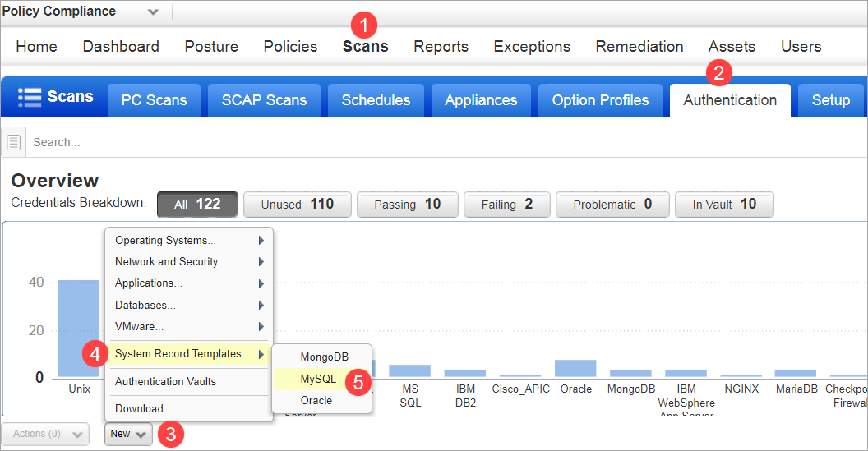Choose Databases menu entry
Screen dimensions: 868x451
click(189, 305)
